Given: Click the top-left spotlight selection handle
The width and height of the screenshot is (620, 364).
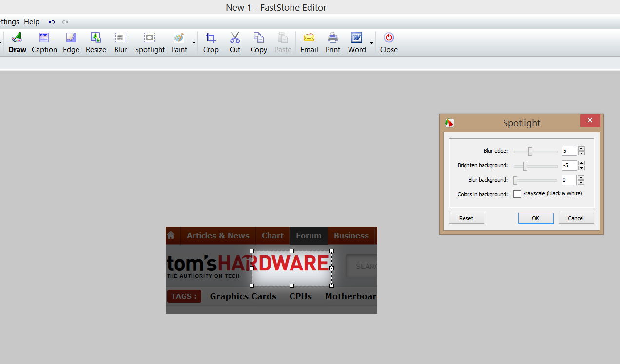Looking at the screenshot, I should pyautogui.click(x=252, y=251).
